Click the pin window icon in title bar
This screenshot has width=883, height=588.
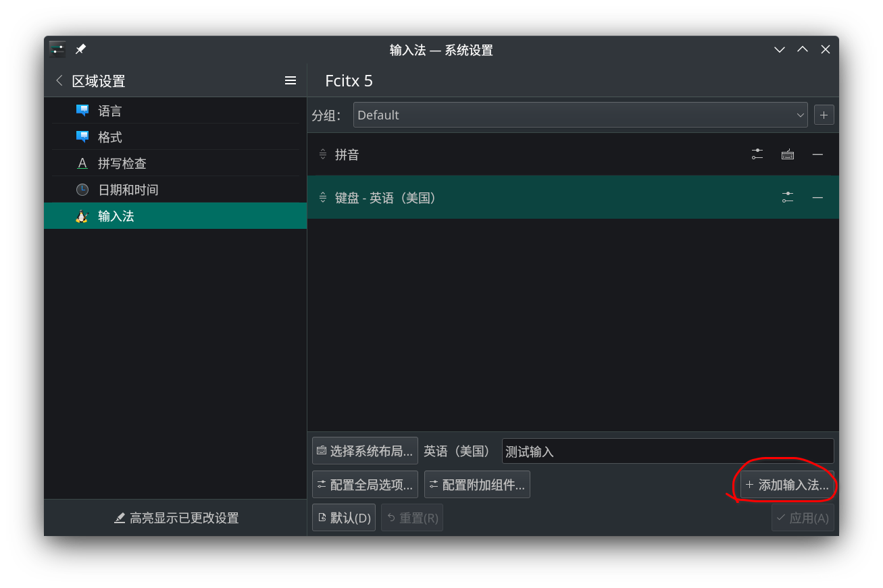coord(80,49)
